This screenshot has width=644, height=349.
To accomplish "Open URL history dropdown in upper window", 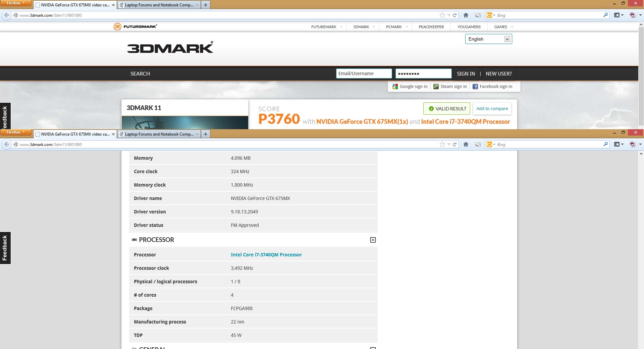I will 449,15.
